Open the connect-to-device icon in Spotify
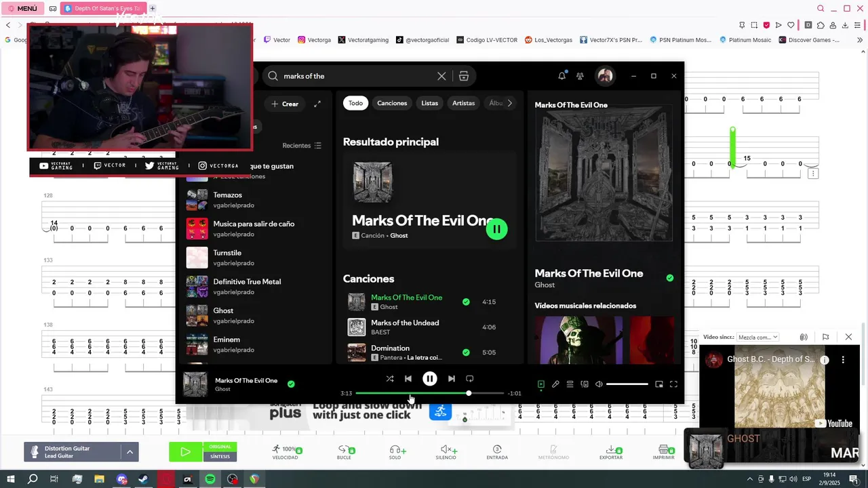868x488 pixels. pos(585,384)
